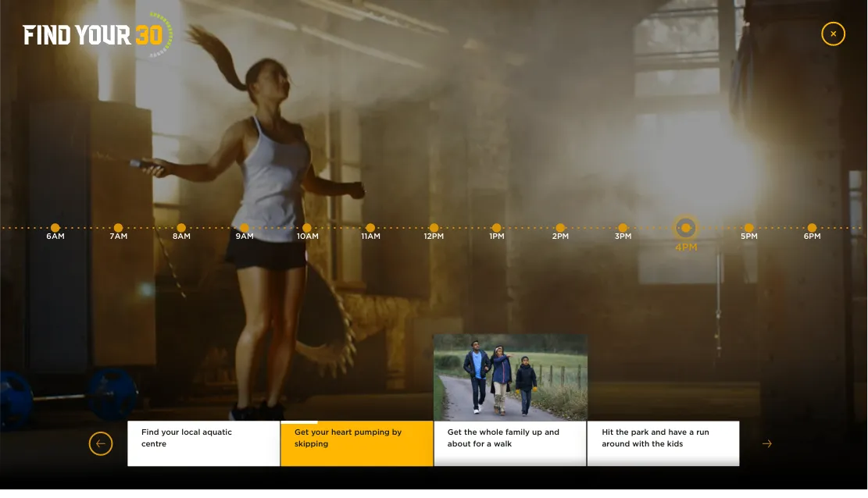
Task: Click the highlighted 4PM timeline marker
Action: (x=686, y=228)
